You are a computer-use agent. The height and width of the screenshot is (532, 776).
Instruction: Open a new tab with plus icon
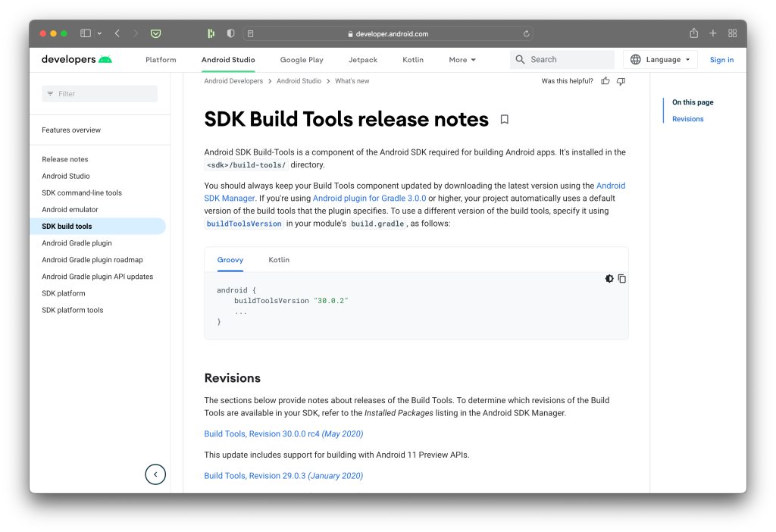[713, 33]
